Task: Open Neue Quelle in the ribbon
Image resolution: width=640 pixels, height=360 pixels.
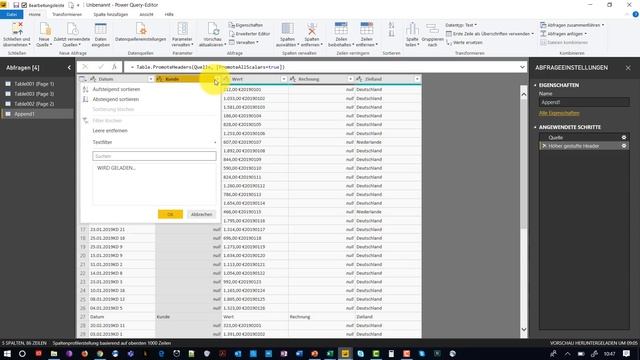Action: (x=44, y=35)
